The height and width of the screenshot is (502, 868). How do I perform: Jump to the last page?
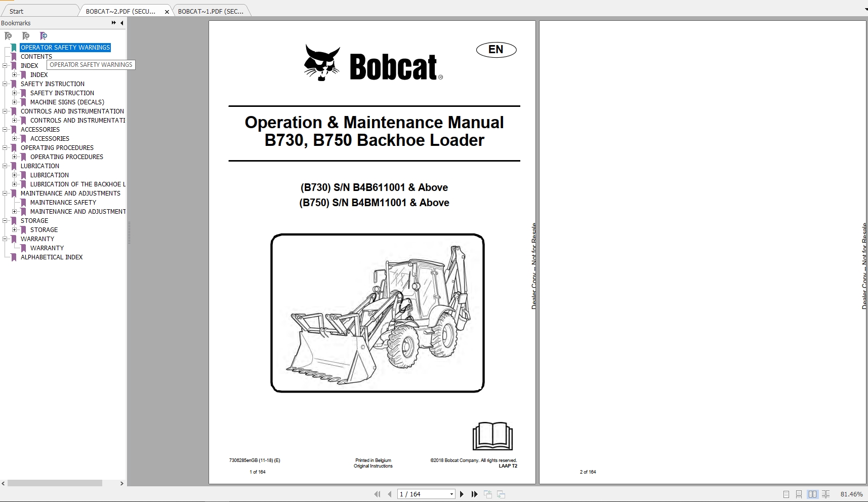click(x=474, y=494)
